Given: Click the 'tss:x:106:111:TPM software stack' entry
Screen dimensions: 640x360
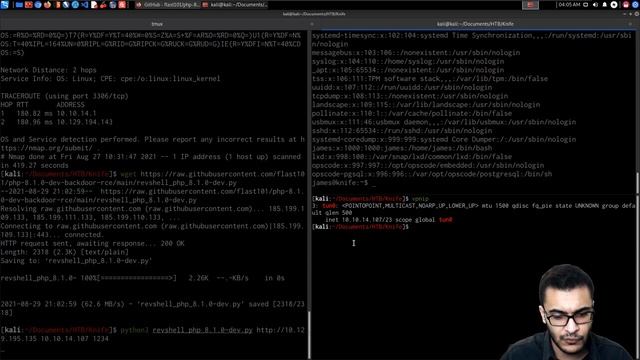Looking at the screenshot, I should point(430,78).
